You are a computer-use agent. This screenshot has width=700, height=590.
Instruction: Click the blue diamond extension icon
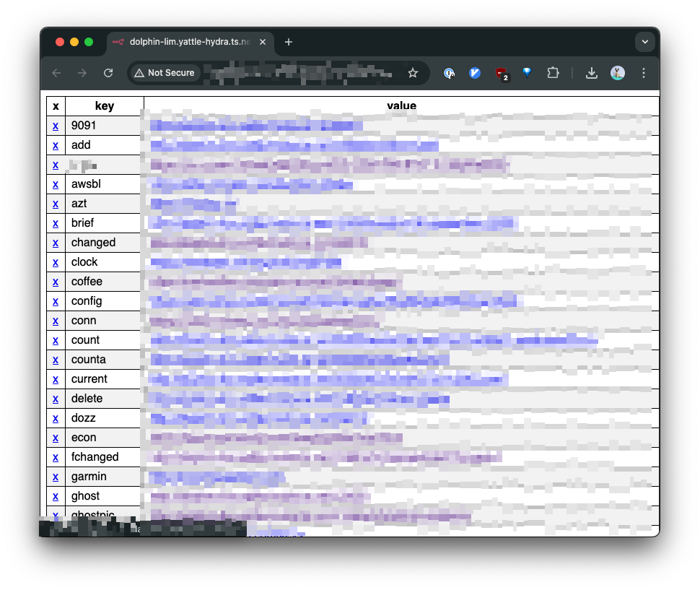[527, 73]
